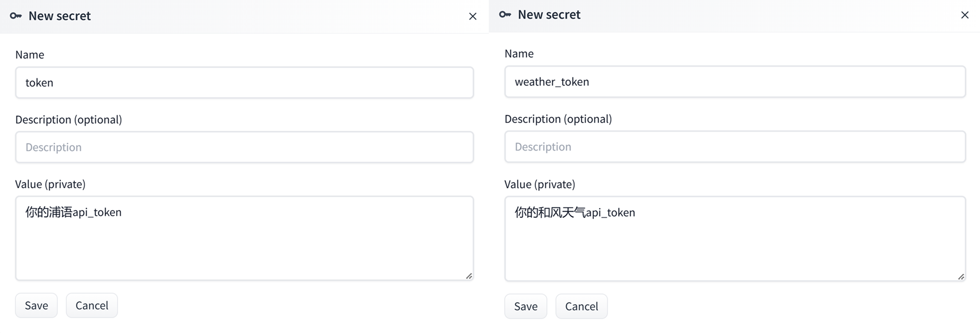
Task: Save the "weather_token" secret
Action: [x=525, y=307]
